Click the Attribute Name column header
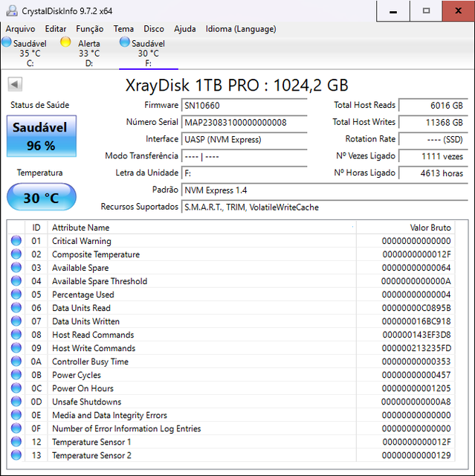 point(201,228)
